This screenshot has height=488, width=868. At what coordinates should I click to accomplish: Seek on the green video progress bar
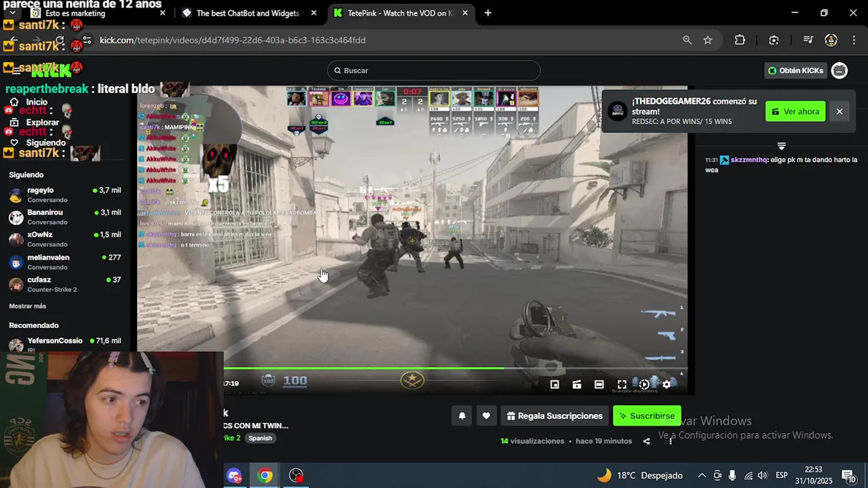point(456,369)
